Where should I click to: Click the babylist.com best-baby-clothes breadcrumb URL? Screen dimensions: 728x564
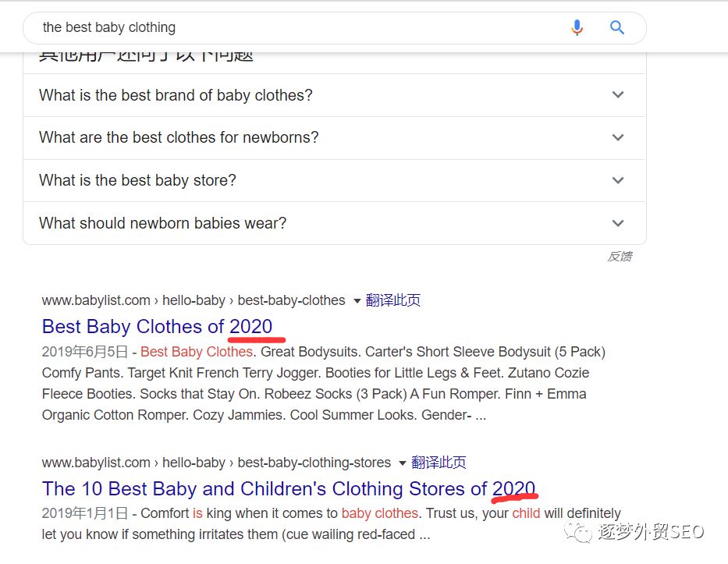tap(194, 300)
